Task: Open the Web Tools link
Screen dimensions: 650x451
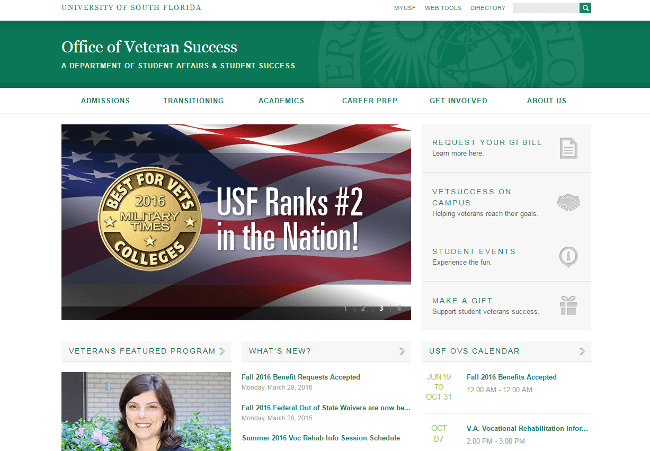Action: coord(443,8)
